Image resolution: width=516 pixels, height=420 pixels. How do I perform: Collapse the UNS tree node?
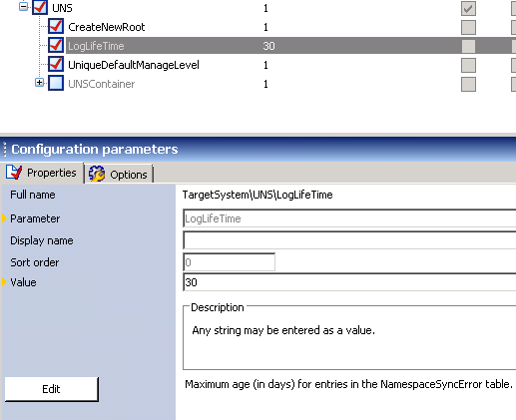point(23,7)
